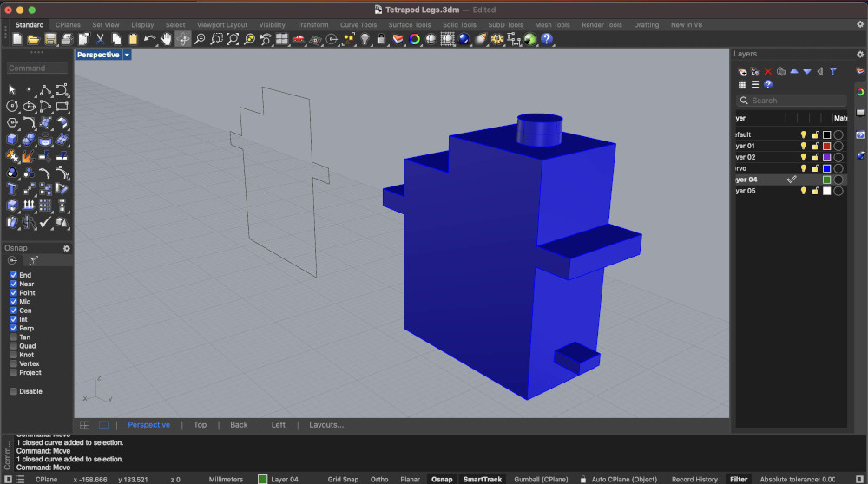
Task: Open the Layouts... viewport menu
Action: click(326, 425)
